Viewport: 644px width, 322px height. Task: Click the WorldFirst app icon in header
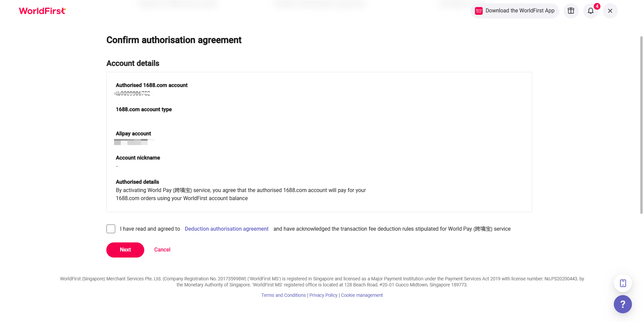[x=479, y=11]
